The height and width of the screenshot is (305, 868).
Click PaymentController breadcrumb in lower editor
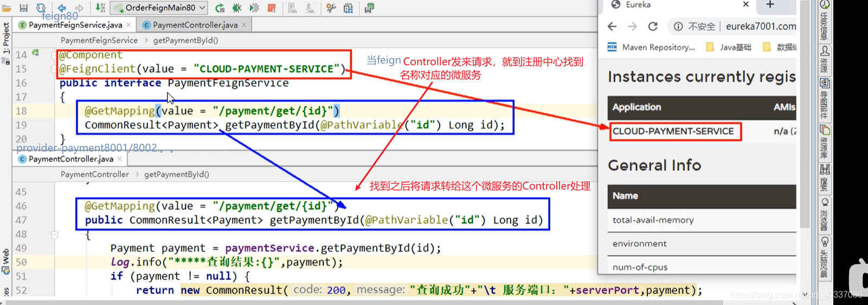(x=95, y=174)
